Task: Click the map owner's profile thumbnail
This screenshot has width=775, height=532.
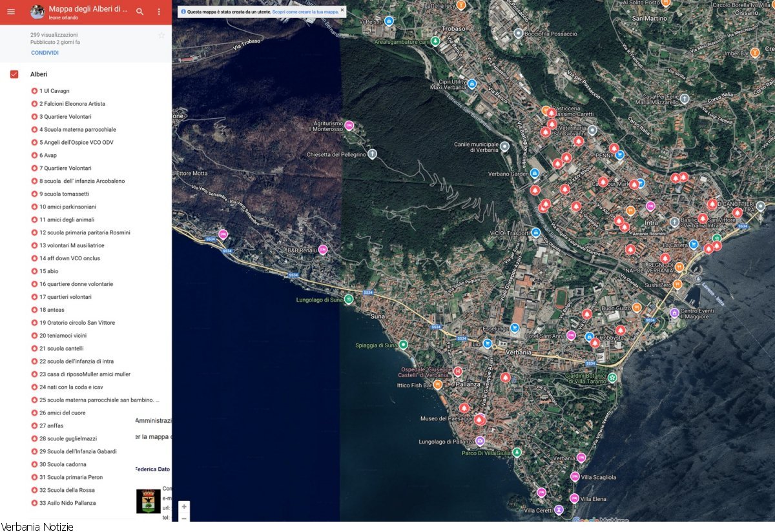Action: click(37, 12)
